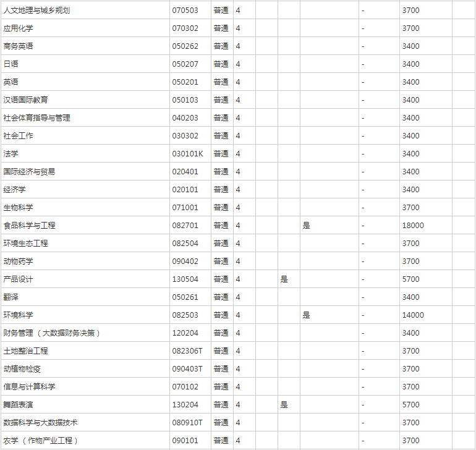Select the 动植物检疫 major name
This screenshot has height=450, width=476.
pyautogui.click(x=22, y=369)
